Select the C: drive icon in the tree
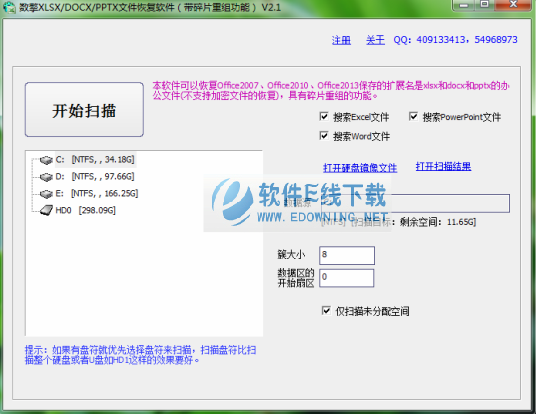This screenshot has height=414, width=536. 46,160
